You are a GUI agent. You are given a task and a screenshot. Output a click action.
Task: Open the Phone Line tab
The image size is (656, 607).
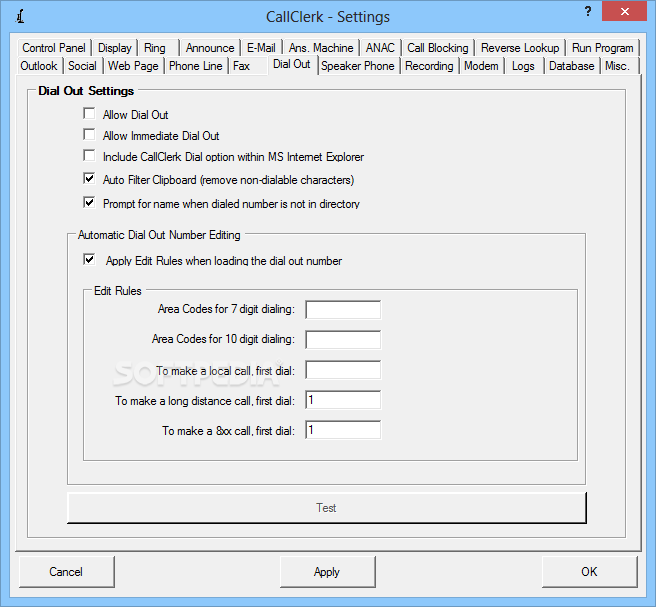(x=195, y=66)
